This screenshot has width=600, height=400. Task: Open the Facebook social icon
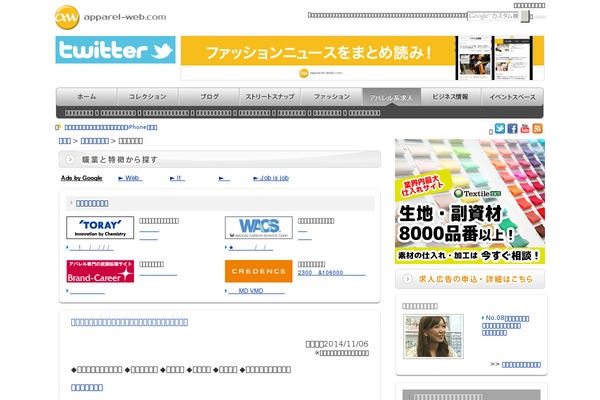512,129
